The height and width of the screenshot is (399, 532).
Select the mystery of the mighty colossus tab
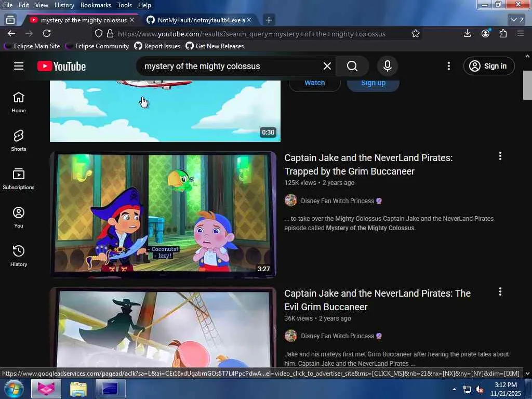tap(82, 20)
